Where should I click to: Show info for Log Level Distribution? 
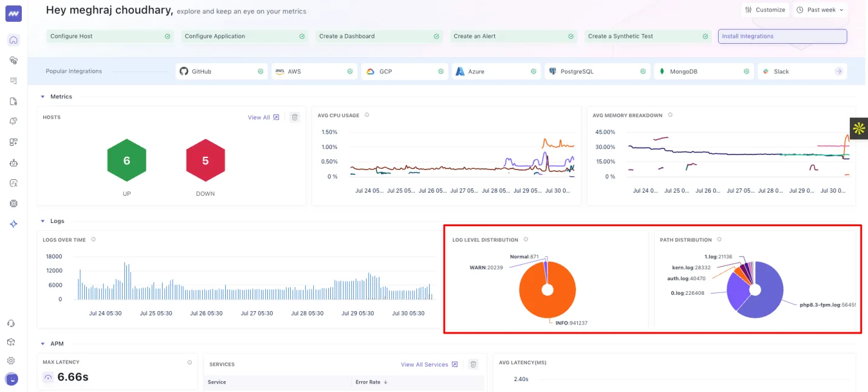tap(526, 239)
